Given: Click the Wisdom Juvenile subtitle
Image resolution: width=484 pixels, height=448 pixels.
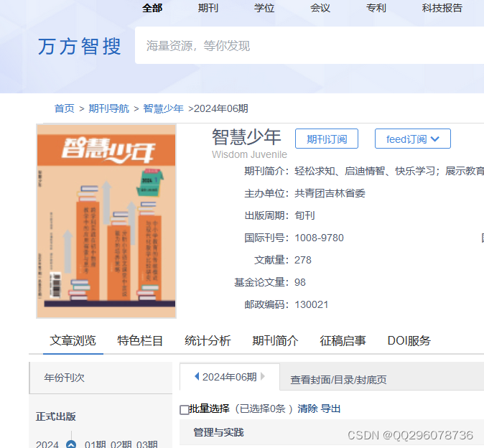Looking at the screenshot, I should [x=249, y=154].
